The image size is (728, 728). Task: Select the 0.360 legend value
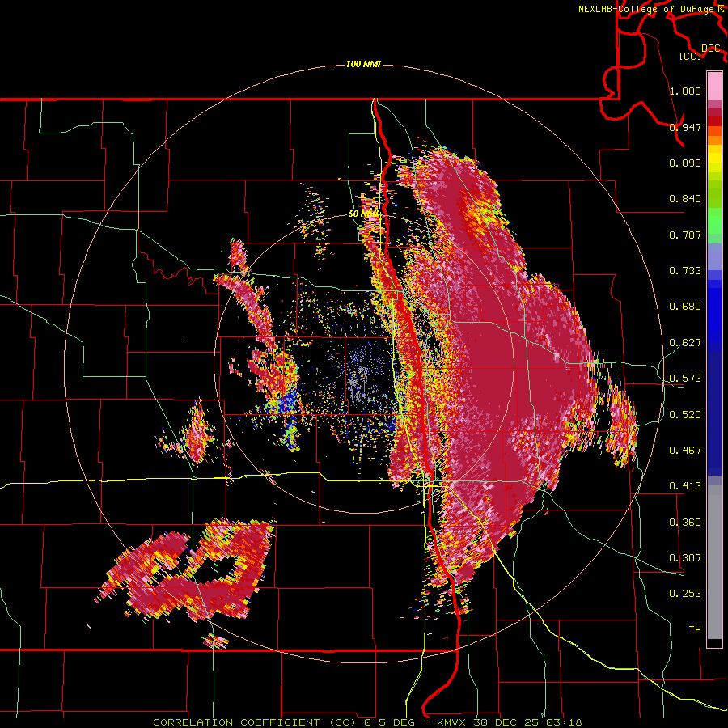[685, 523]
